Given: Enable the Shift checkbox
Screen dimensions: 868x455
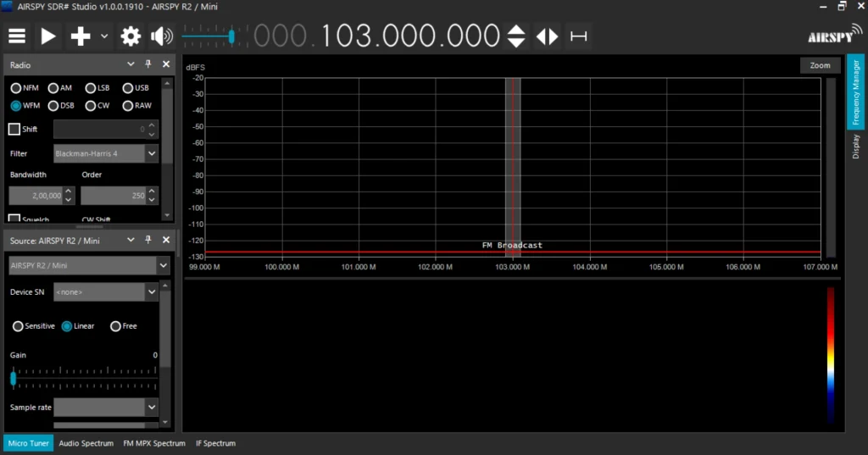Looking at the screenshot, I should coord(14,129).
